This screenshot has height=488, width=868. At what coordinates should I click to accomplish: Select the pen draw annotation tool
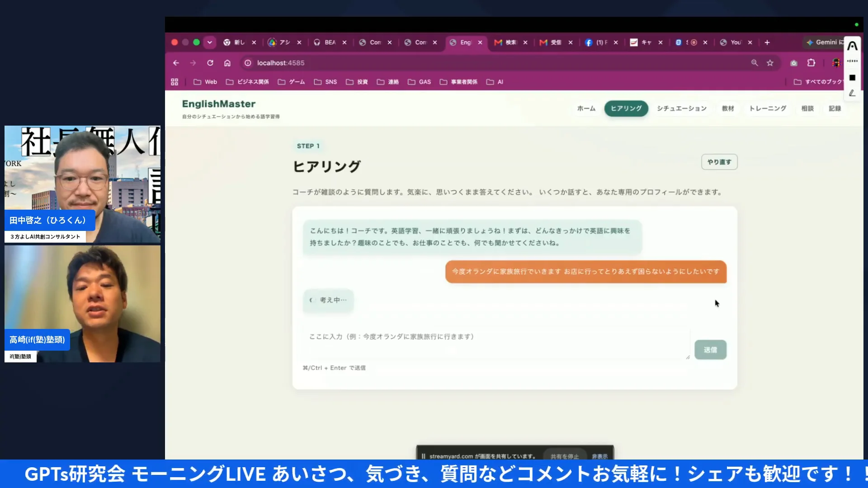(x=852, y=93)
